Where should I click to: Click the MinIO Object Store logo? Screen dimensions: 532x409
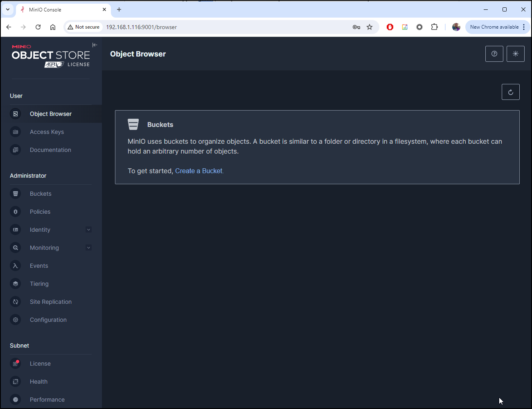pyautogui.click(x=51, y=56)
